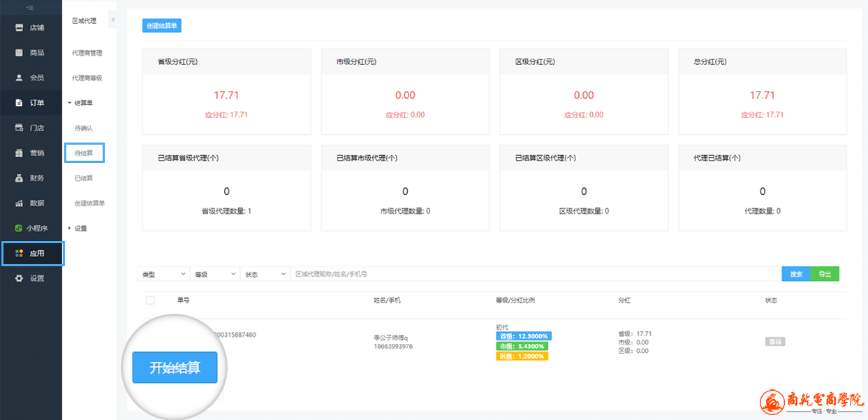Click the 商品 icon in left navigation
This screenshot has width=868, height=420.
pyautogui.click(x=20, y=53)
